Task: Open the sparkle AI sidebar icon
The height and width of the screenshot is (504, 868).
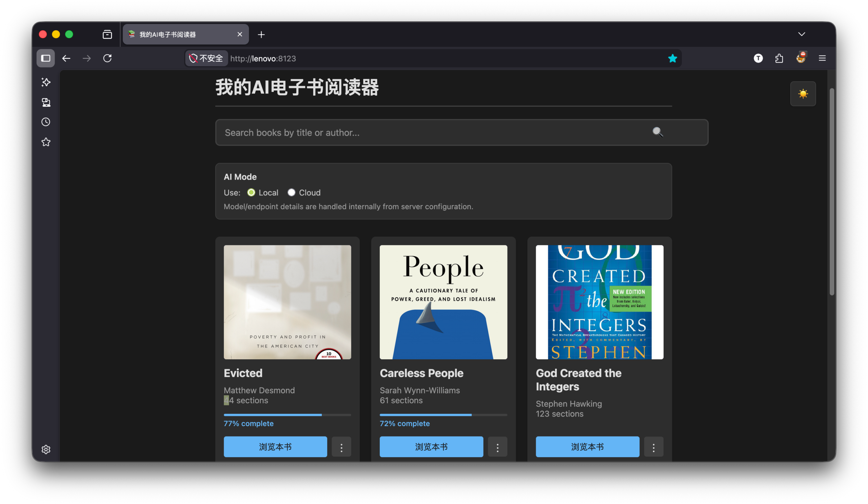Action: [46, 82]
